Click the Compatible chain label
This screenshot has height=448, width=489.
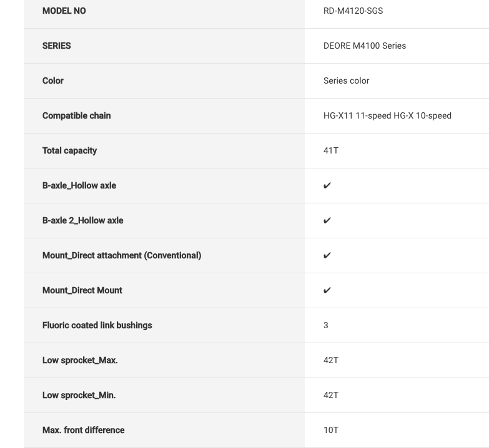tap(76, 116)
